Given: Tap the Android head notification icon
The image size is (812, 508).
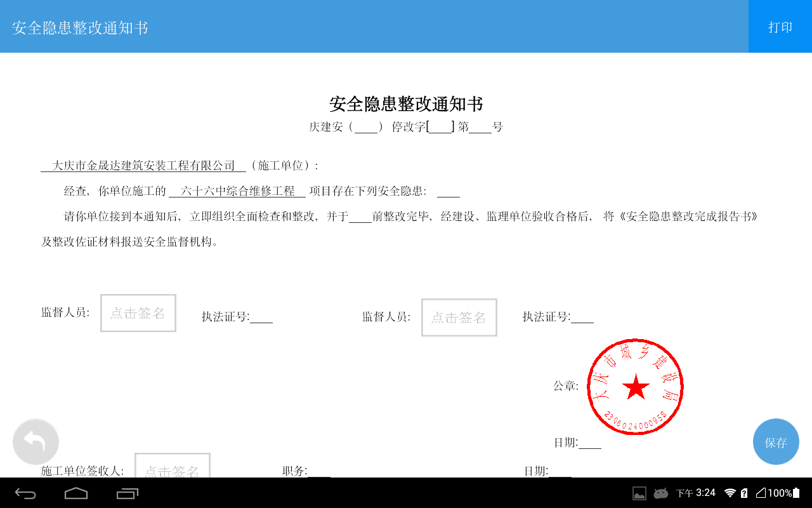Looking at the screenshot, I should (661, 493).
